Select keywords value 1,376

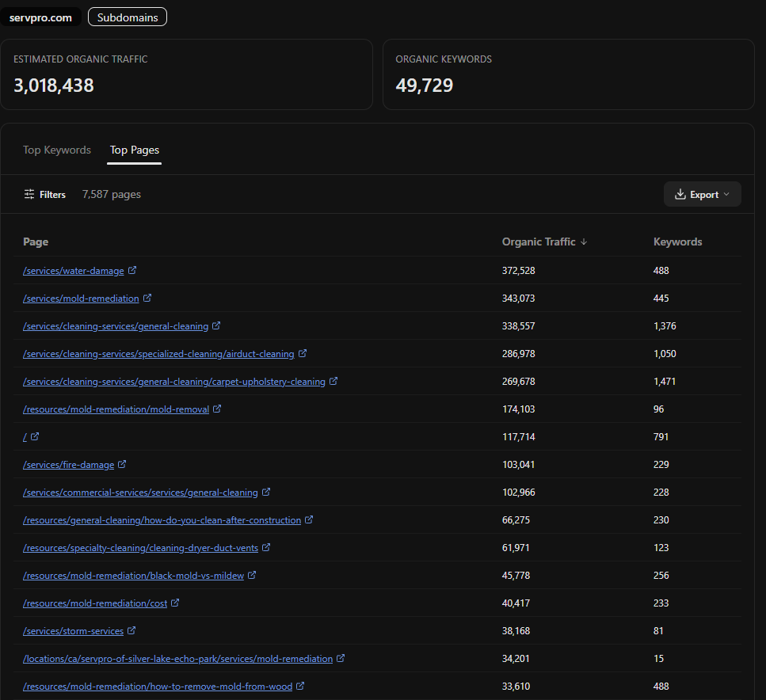(x=665, y=325)
